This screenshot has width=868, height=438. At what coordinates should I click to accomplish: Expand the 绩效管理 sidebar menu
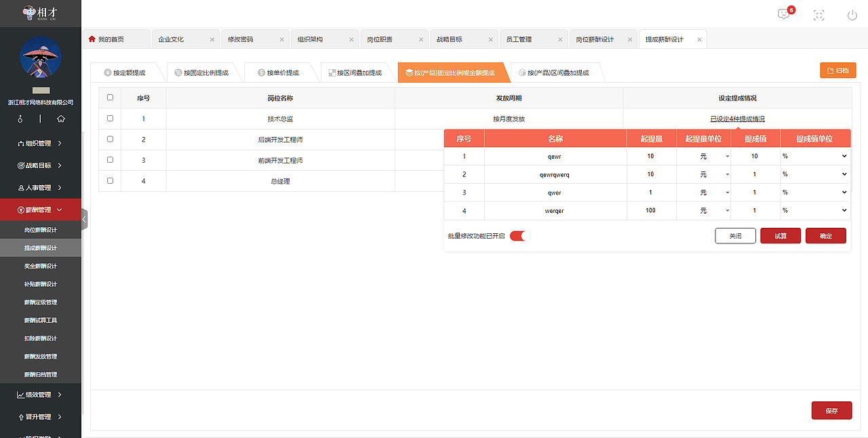click(x=41, y=395)
